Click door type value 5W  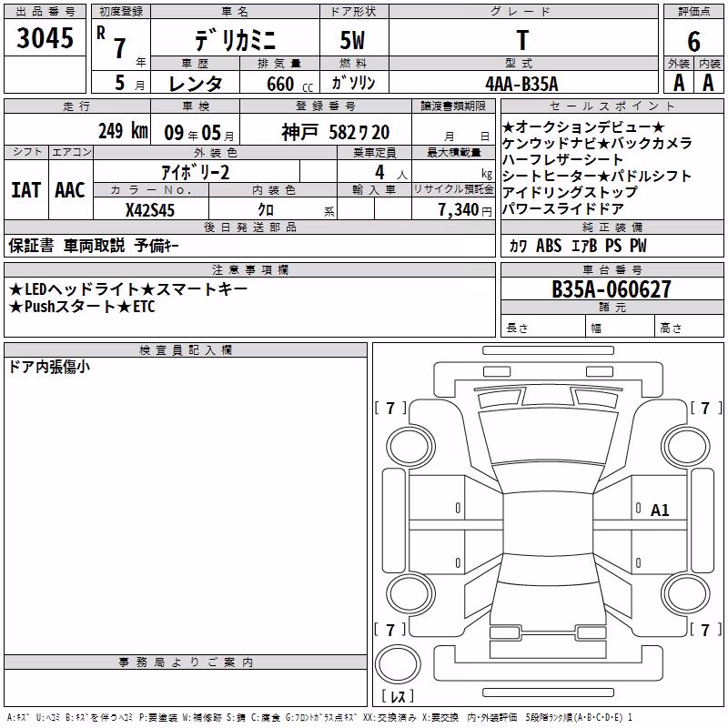(353, 40)
